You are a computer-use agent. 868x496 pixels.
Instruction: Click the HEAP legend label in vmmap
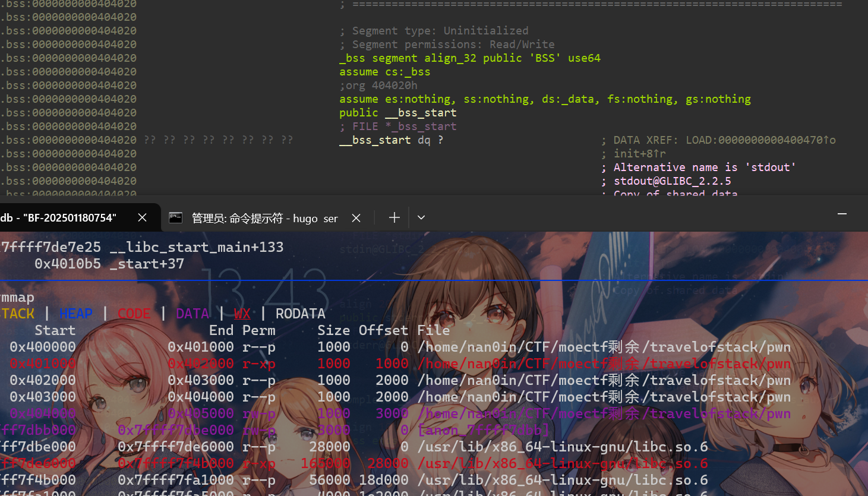(76, 314)
